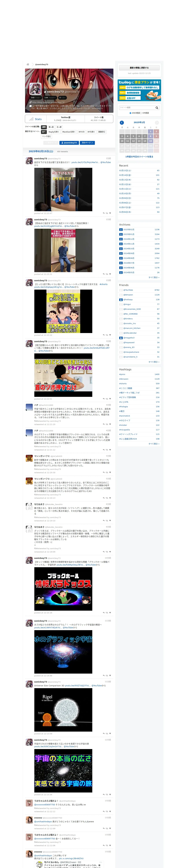This screenshot has width=186, height=868.
Task: Click the avatar icon beside @YouTube
Action: 121,290
